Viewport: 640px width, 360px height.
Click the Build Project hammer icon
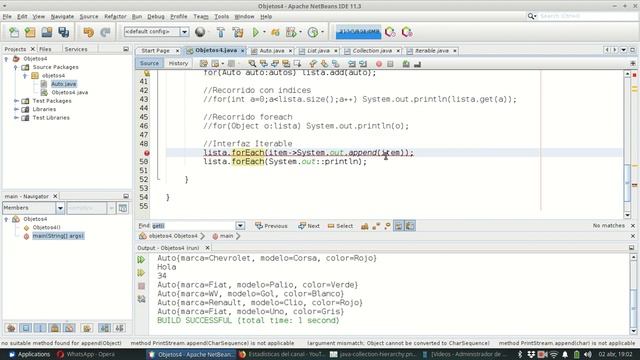pos(221,32)
